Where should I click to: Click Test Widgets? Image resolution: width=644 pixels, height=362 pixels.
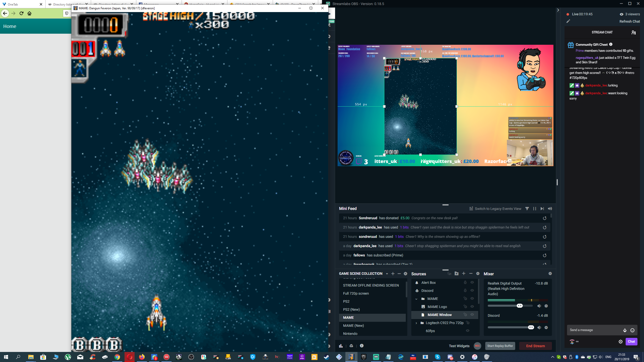pyautogui.click(x=459, y=346)
